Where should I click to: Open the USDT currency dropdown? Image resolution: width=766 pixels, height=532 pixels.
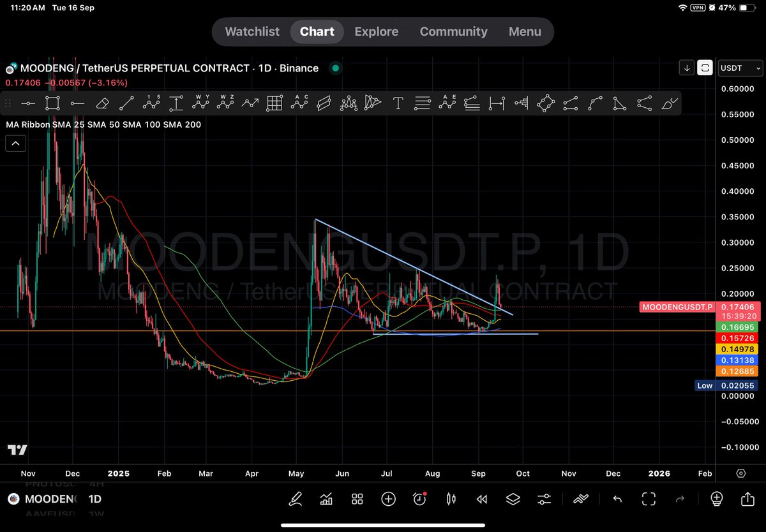[x=740, y=68]
